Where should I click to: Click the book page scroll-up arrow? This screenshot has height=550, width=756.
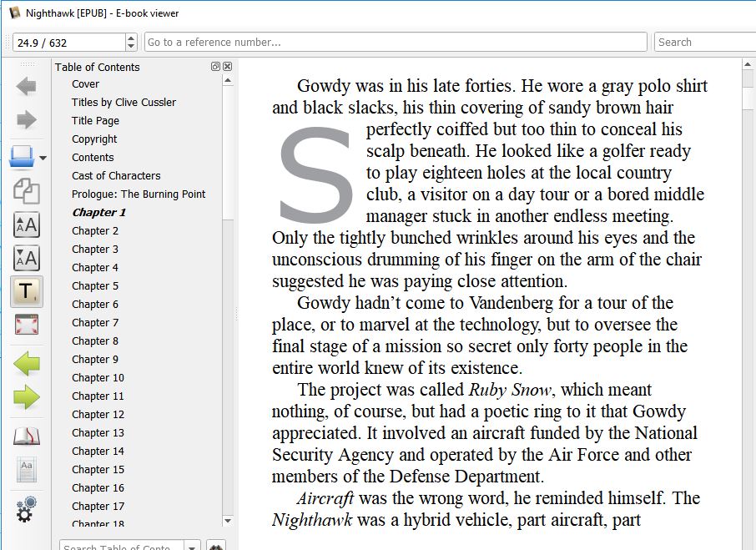pyautogui.click(x=748, y=64)
